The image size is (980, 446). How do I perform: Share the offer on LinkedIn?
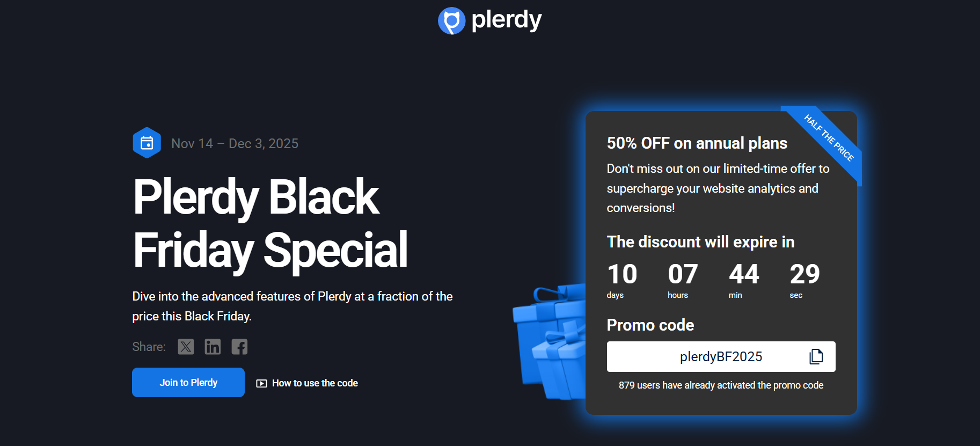pyautogui.click(x=213, y=347)
